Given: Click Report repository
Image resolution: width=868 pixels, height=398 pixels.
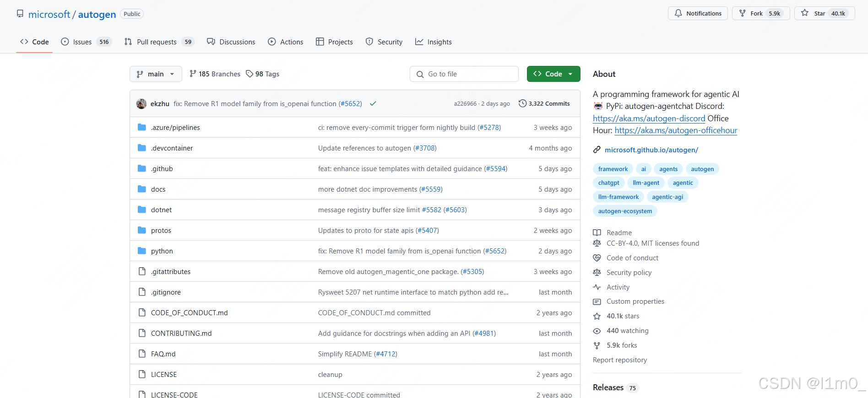Looking at the screenshot, I should pyautogui.click(x=620, y=360).
